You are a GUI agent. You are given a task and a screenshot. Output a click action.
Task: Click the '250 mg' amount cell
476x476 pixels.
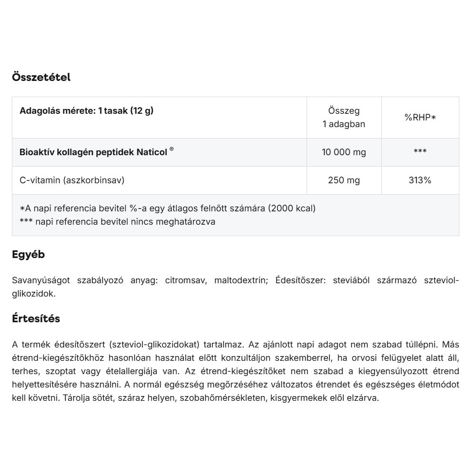(x=344, y=180)
